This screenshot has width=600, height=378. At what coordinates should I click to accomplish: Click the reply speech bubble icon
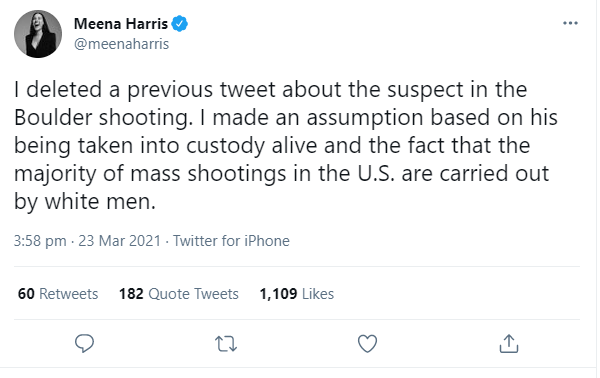coord(84,343)
